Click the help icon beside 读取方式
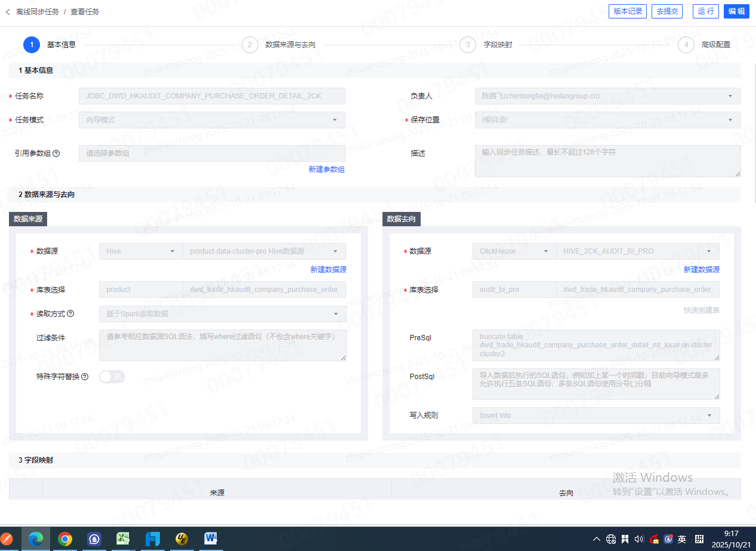The image size is (756, 551). (x=70, y=313)
